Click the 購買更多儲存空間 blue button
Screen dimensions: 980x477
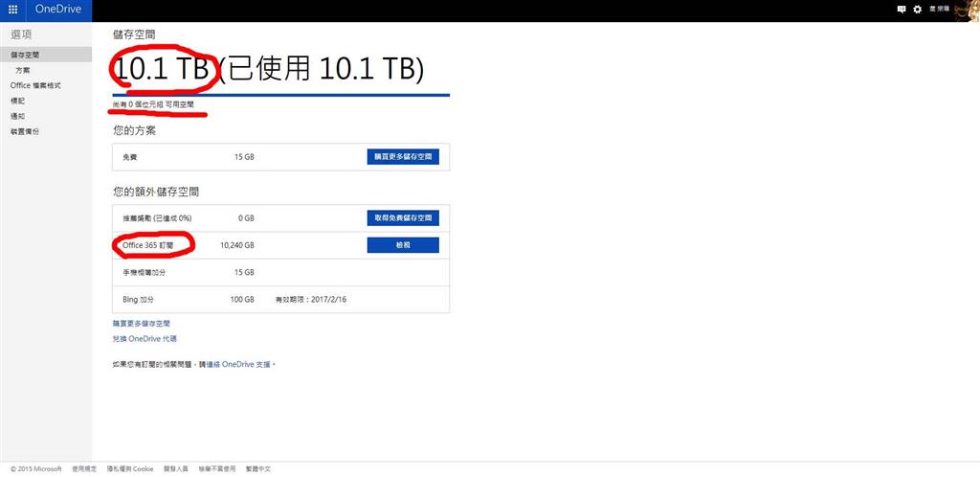403,157
